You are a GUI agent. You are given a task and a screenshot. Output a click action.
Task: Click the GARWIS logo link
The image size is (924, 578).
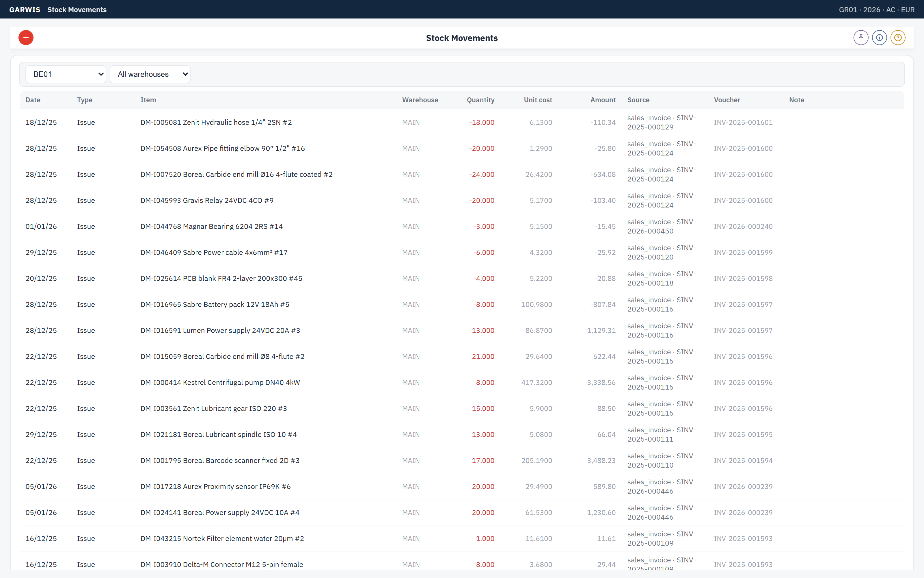25,10
